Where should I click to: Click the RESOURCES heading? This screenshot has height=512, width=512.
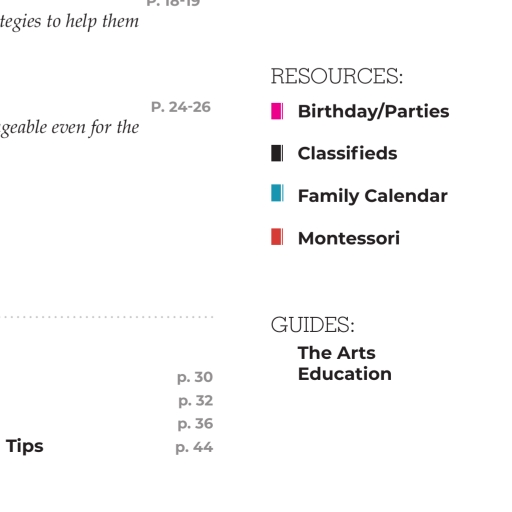point(337,76)
